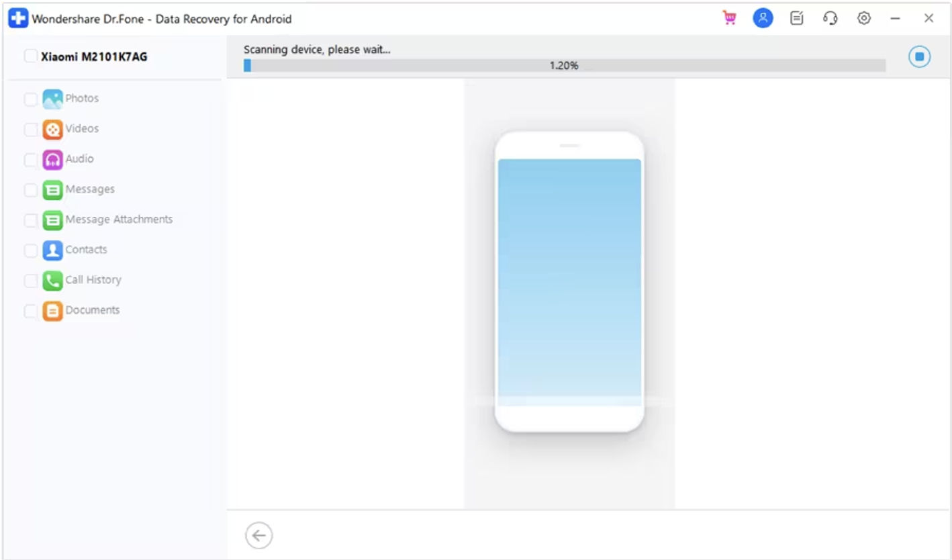Viewport: 952px width, 560px height.
Task: Select the Call History label
Action: 93,279
